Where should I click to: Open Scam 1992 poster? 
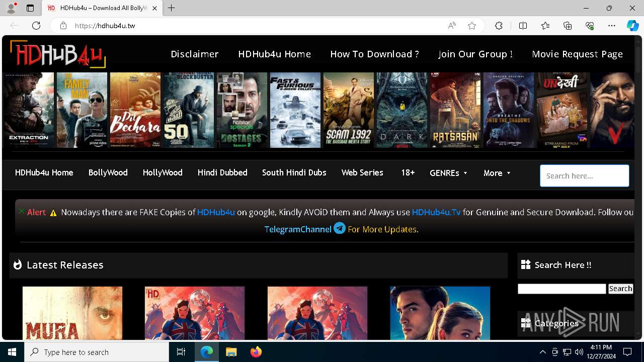pos(349,110)
